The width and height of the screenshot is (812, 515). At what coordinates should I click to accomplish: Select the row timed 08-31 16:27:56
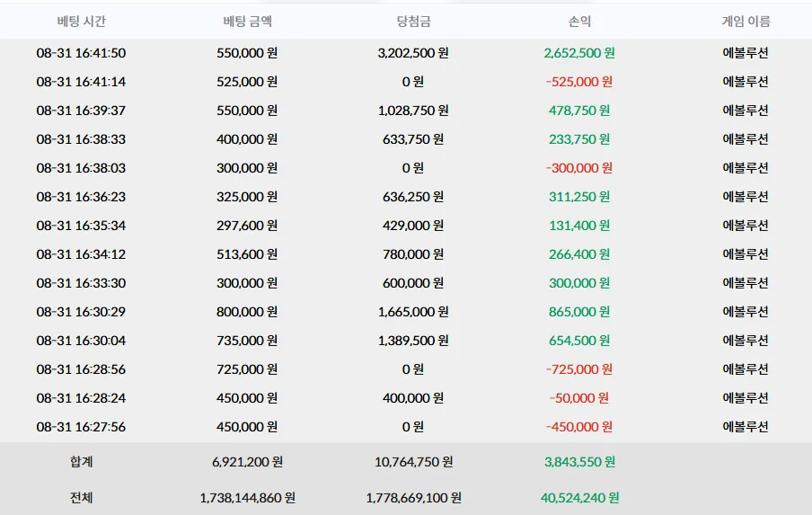pyautogui.click(x=406, y=427)
